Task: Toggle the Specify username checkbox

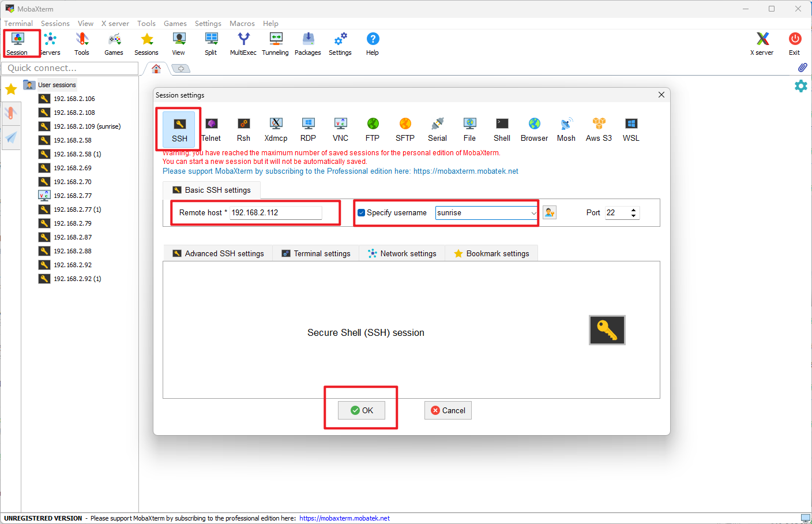Action: (x=361, y=213)
